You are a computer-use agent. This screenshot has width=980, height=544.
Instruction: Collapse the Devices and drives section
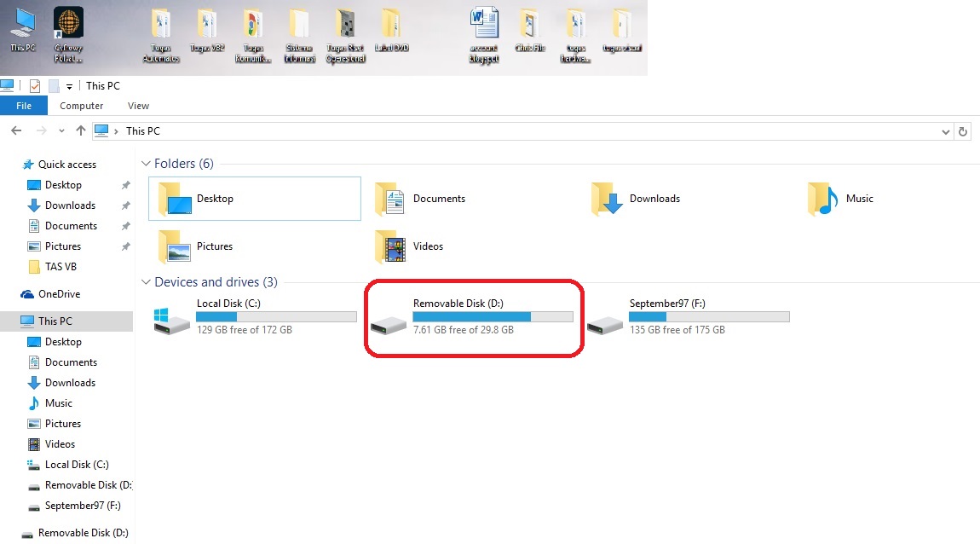(x=145, y=282)
